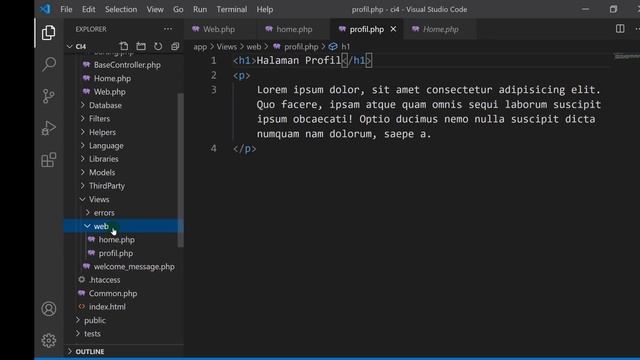Switch to the italic Home.php tab
Screen dimensions: 640x360
point(440,29)
